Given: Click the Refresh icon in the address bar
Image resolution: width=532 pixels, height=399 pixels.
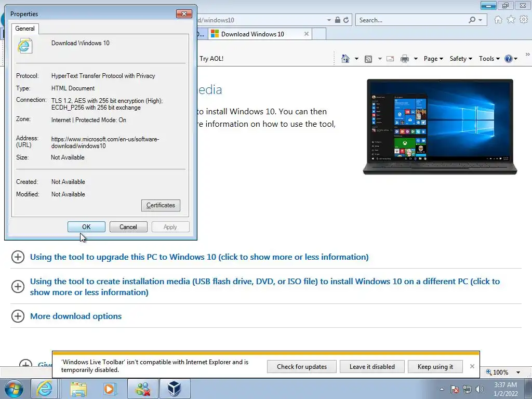Looking at the screenshot, I should [346, 20].
